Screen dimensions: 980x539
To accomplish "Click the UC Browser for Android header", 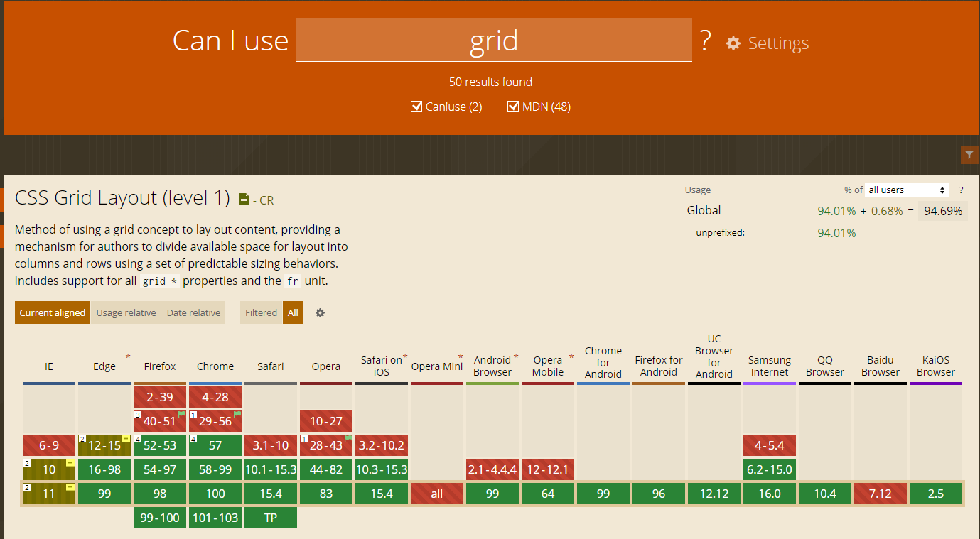I will 714,356.
